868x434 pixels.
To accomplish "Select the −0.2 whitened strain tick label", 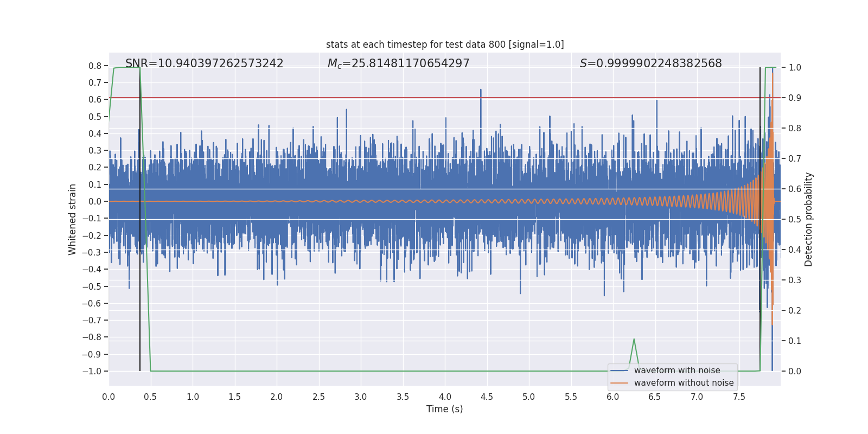I will point(92,235).
